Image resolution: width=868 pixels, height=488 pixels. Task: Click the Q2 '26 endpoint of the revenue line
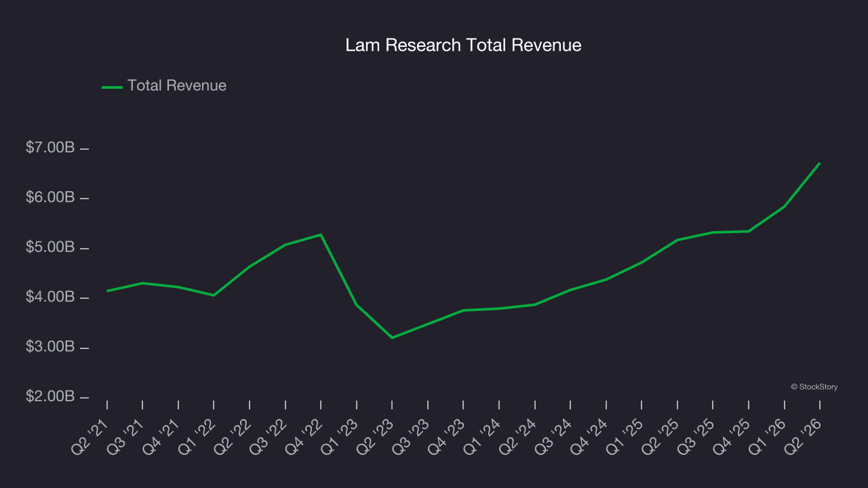pyautogui.click(x=820, y=163)
